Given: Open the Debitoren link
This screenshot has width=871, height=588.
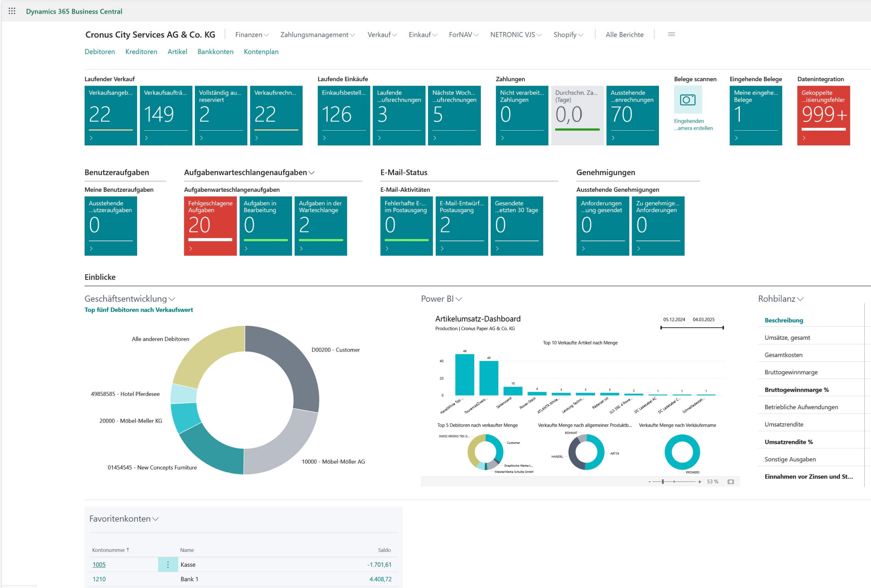Looking at the screenshot, I should click(x=100, y=52).
